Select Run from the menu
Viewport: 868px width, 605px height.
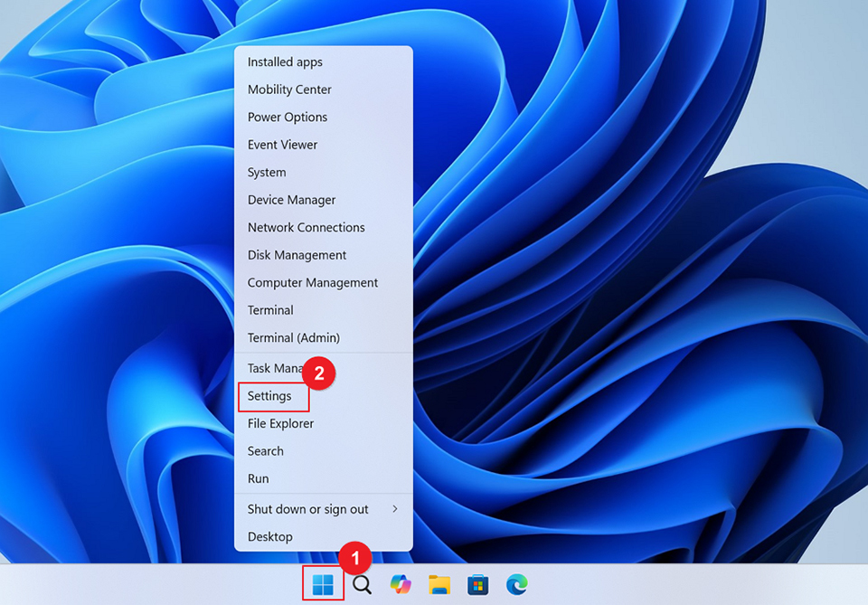coord(258,477)
